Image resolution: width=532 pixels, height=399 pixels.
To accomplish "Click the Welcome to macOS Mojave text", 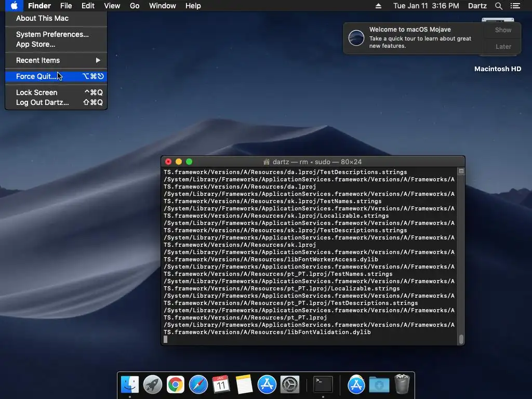I will pyautogui.click(x=410, y=30).
